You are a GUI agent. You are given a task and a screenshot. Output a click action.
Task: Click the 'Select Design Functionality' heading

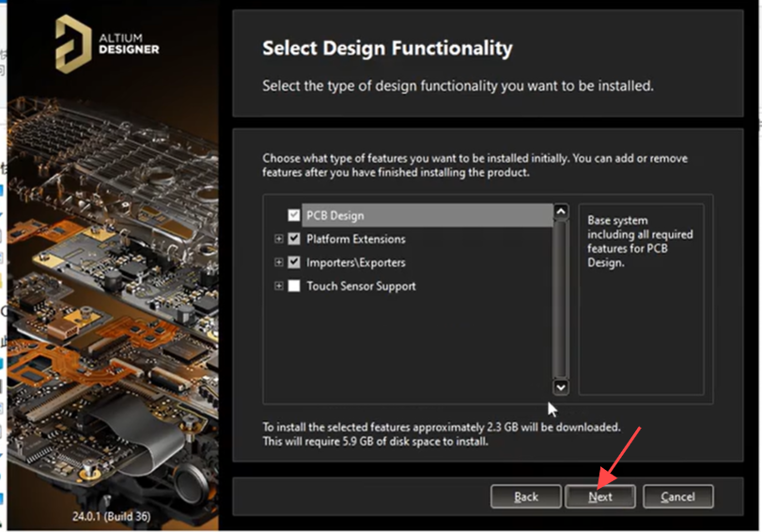coord(387,48)
